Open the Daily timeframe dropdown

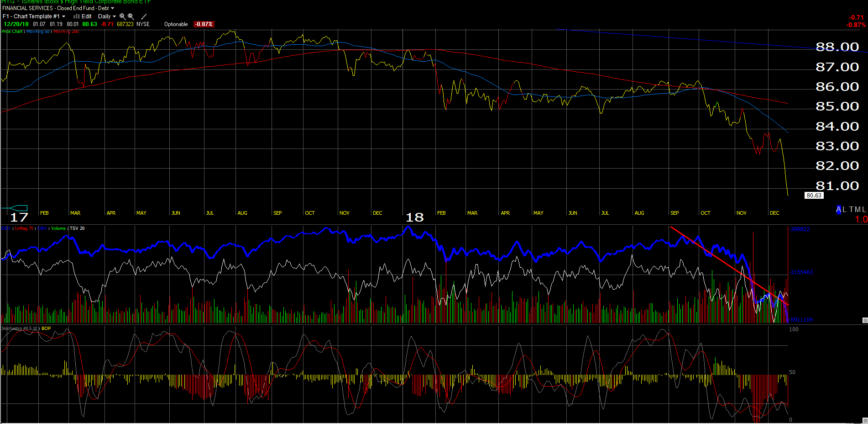click(x=107, y=16)
